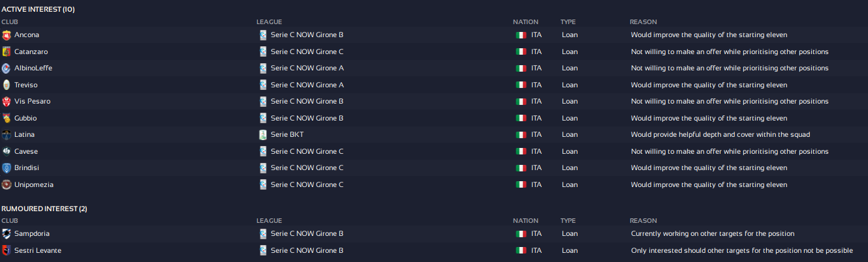Click the Sampdoria club crest icon
Screen dimensions: 868x262
tap(7, 234)
